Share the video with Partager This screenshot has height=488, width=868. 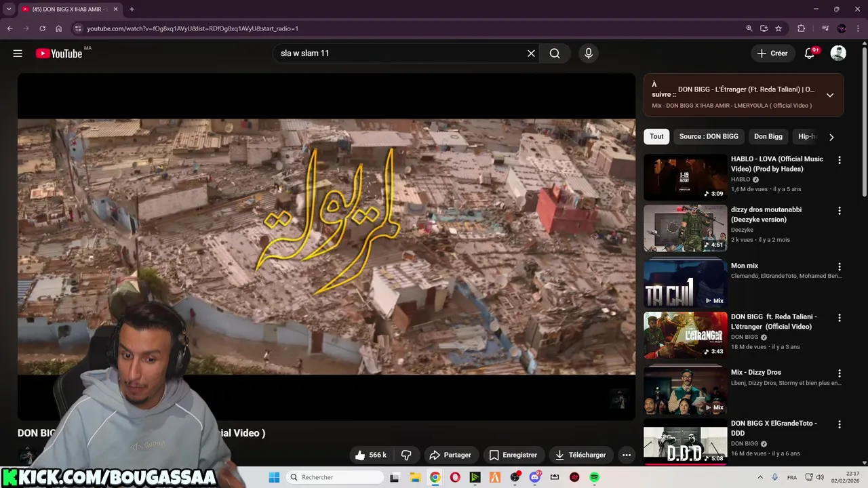click(450, 455)
